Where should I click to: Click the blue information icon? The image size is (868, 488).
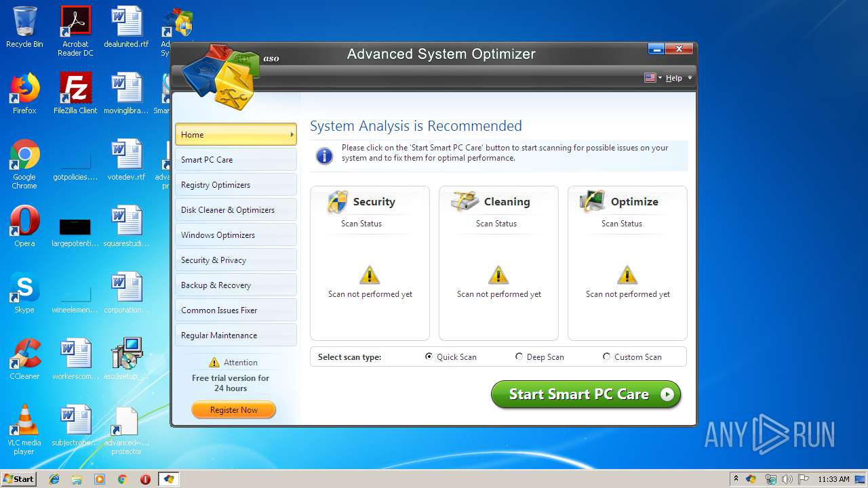coord(325,155)
